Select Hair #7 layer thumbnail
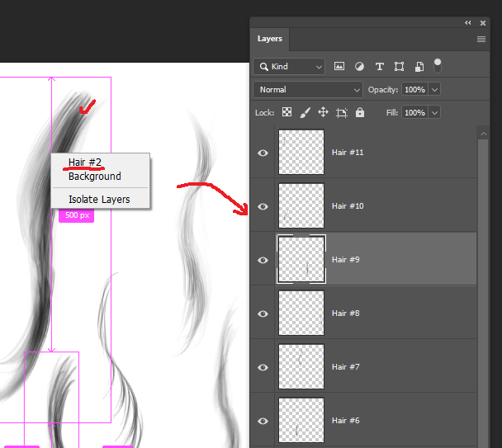This screenshot has height=448, width=502. click(301, 366)
